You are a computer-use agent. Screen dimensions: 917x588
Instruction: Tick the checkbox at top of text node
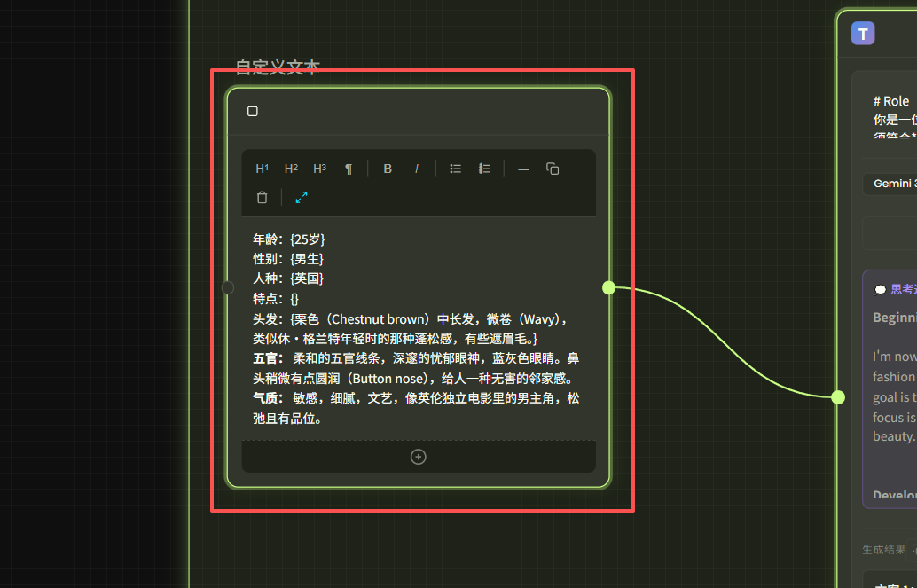pyautogui.click(x=253, y=111)
